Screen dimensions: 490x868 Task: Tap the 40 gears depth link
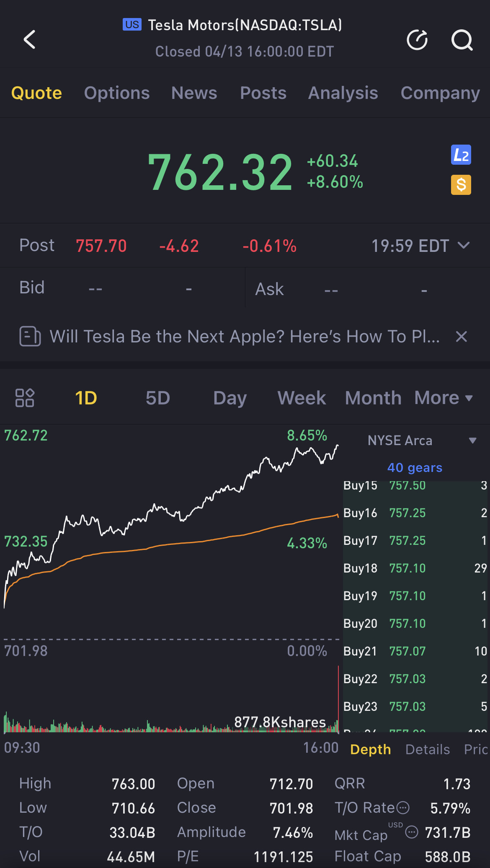point(415,468)
